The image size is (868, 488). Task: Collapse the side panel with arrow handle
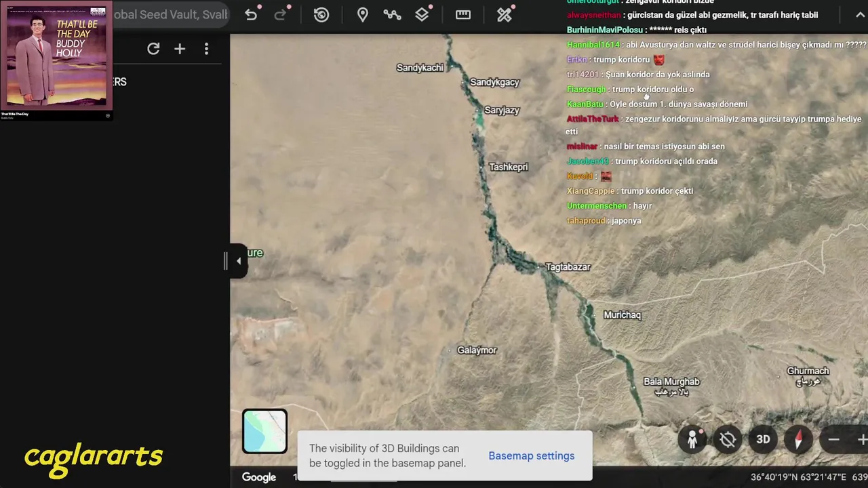[237, 261]
